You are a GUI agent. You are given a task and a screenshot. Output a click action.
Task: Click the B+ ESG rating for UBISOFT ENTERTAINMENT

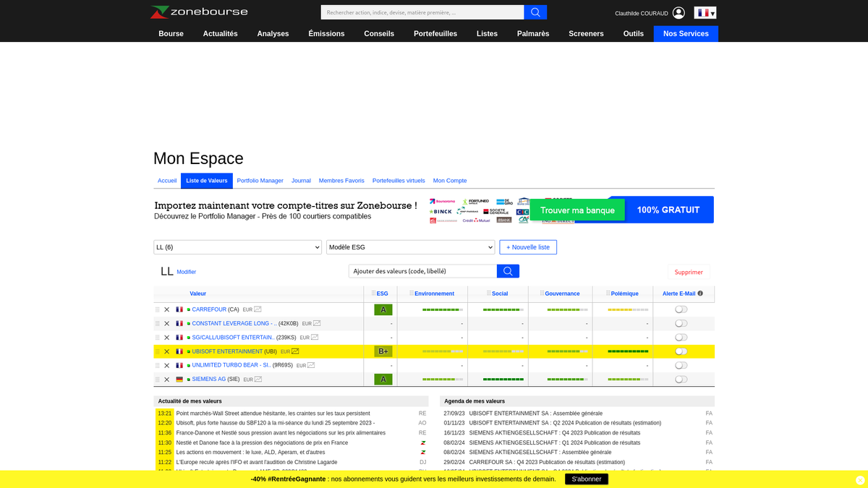383,351
